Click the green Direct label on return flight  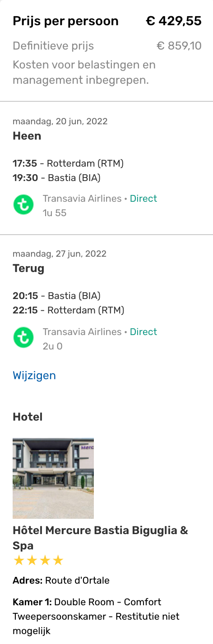point(144,332)
